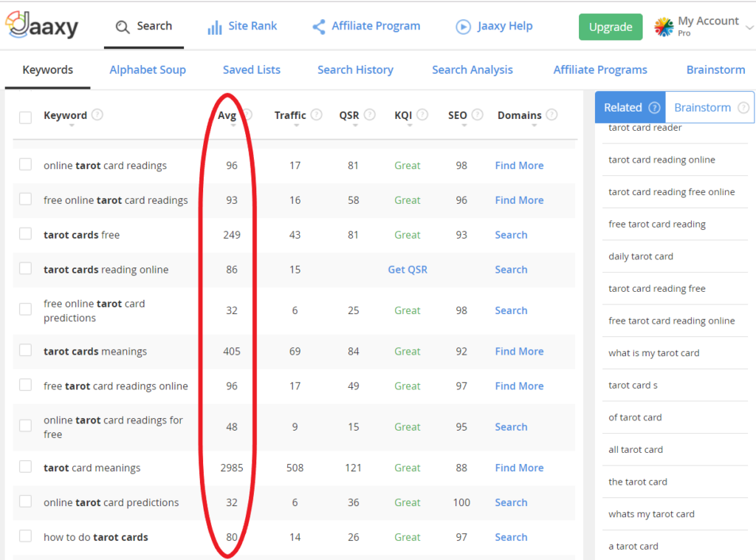Tick the "tarot cards reading online" checkbox
The height and width of the screenshot is (560, 756).
[x=26, y=269]
